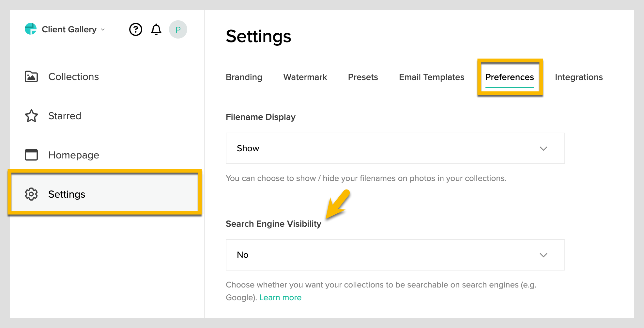The image size is (644, 328).
Task: Click the Homepage window icon
Action: point(31,155)
